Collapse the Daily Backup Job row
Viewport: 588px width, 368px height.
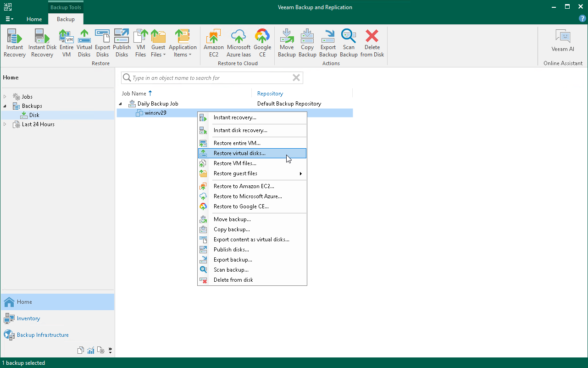[121, 104]
